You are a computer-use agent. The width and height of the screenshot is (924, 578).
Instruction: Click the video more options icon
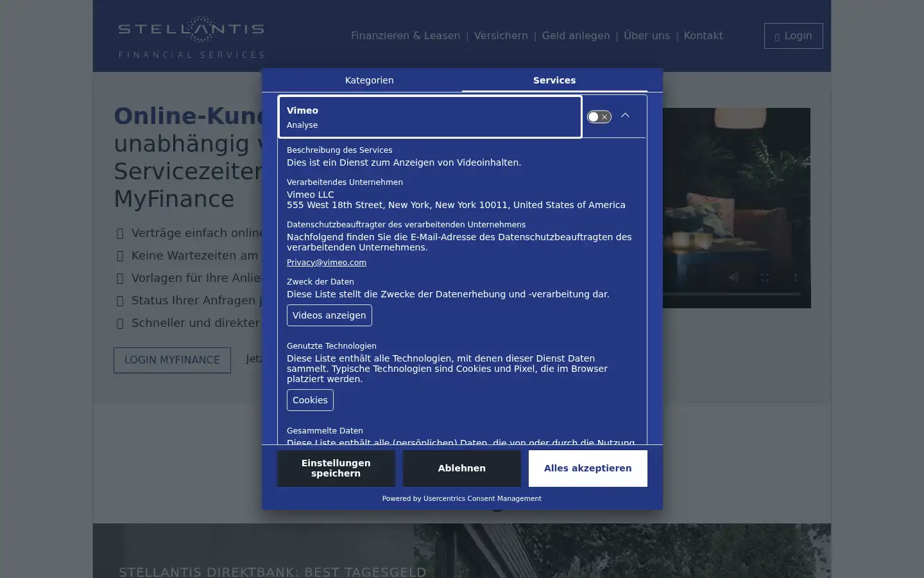[x=795, y=277]
